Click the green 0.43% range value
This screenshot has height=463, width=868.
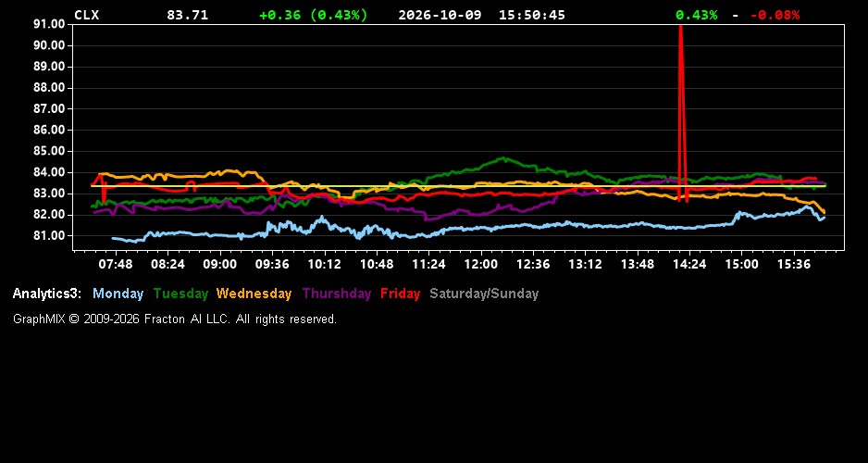click(697, 15)
